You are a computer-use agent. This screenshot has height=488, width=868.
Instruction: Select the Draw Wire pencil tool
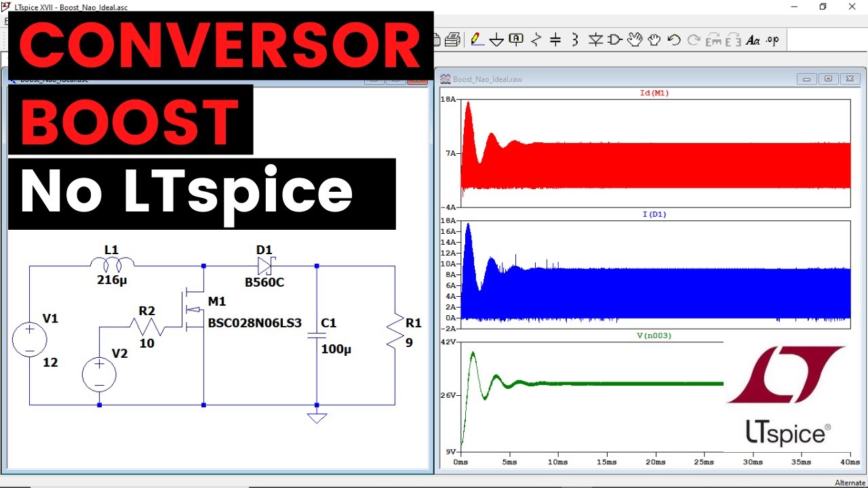point(477,40)
